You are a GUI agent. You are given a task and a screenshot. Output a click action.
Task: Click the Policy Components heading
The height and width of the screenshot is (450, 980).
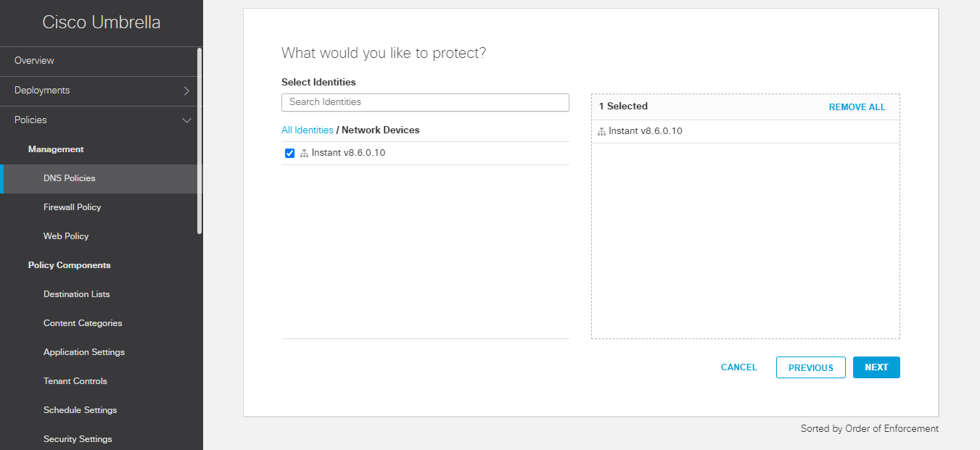pyautogui.click(x=70, y=265)
